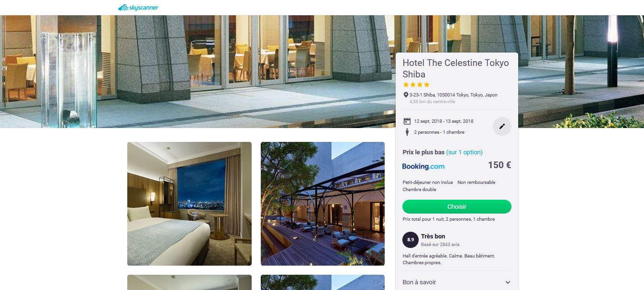Click the location pin icon
Screen dimensions: 644x290
[x=406, y=95]
